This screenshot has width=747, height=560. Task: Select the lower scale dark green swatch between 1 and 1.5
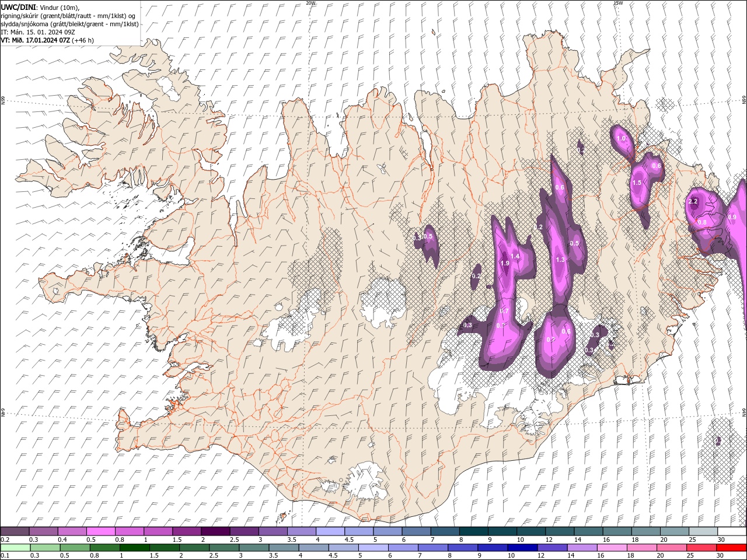(x=134, y=548)
